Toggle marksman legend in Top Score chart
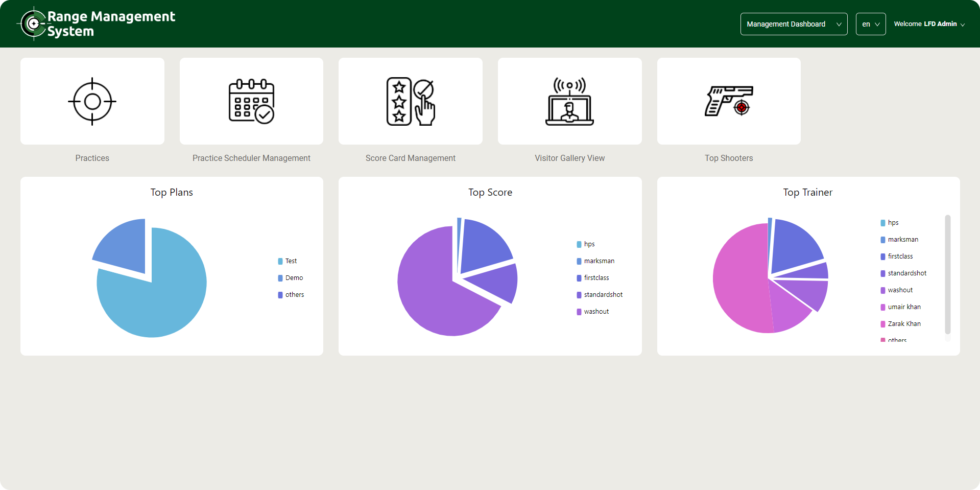The image size is (980, 490). point(599,261)
